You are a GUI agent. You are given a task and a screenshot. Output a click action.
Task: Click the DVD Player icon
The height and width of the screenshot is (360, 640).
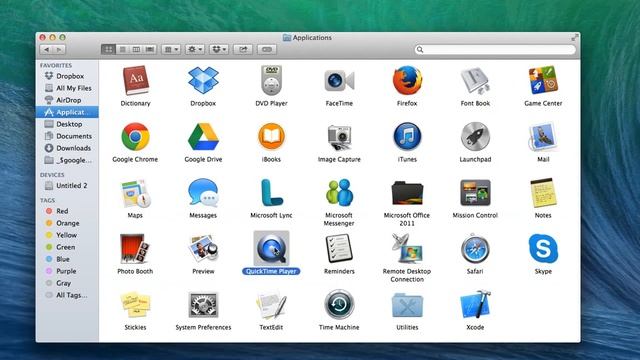[271, 80]
